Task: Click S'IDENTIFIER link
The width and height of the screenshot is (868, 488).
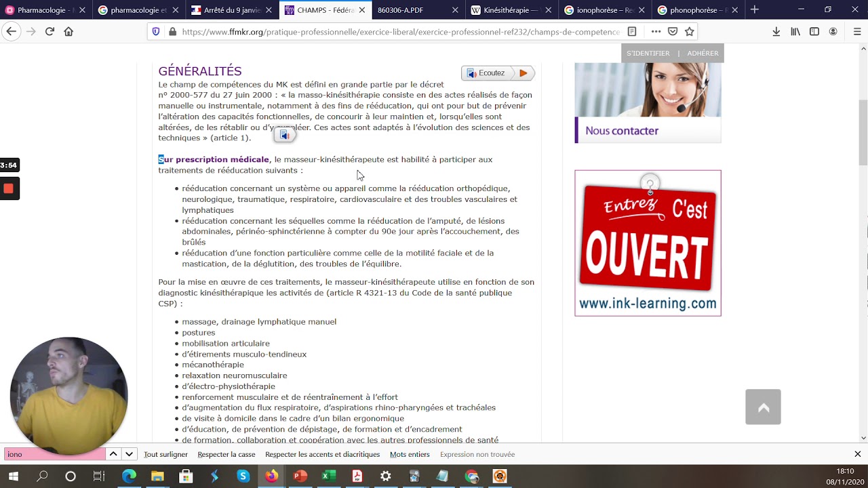Action: (x=648, y=54)
